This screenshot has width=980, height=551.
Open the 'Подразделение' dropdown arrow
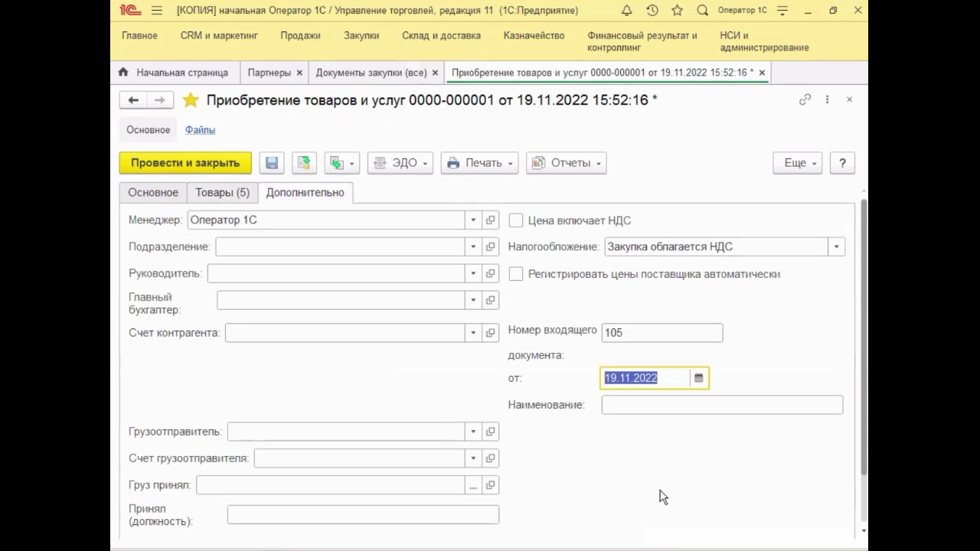click(473, 247)
